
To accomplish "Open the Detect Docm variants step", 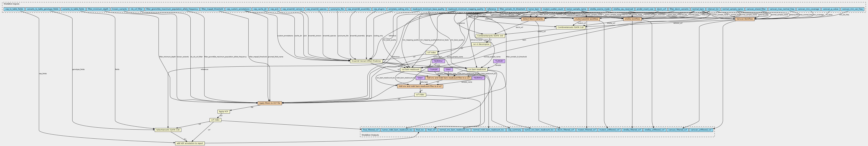I will pos(532,19).
